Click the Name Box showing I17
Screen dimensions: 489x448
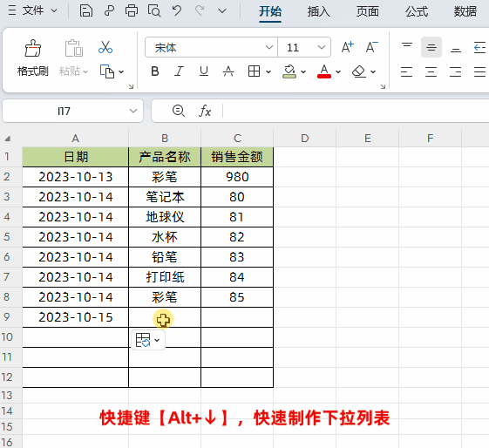tap(64, 111)
